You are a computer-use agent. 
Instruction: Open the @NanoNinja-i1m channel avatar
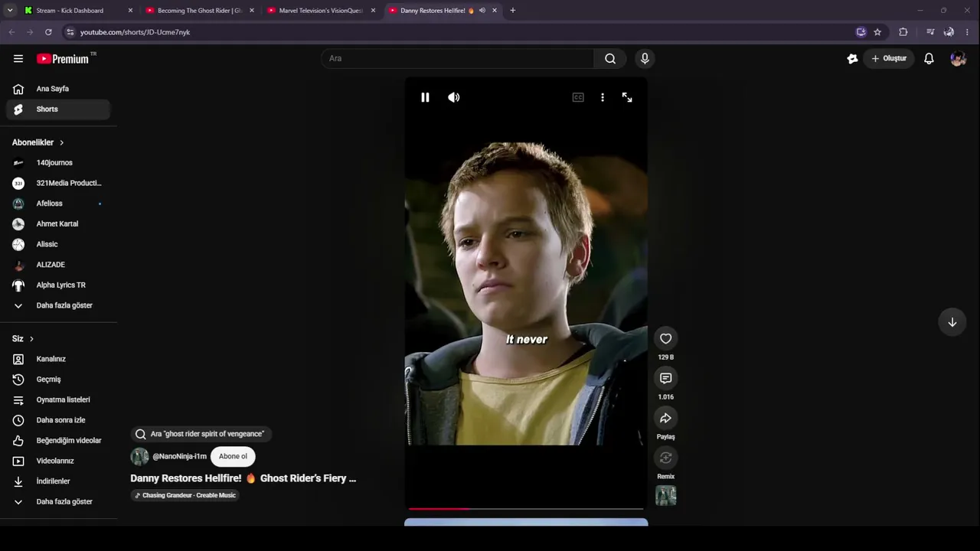coord(139,457)
